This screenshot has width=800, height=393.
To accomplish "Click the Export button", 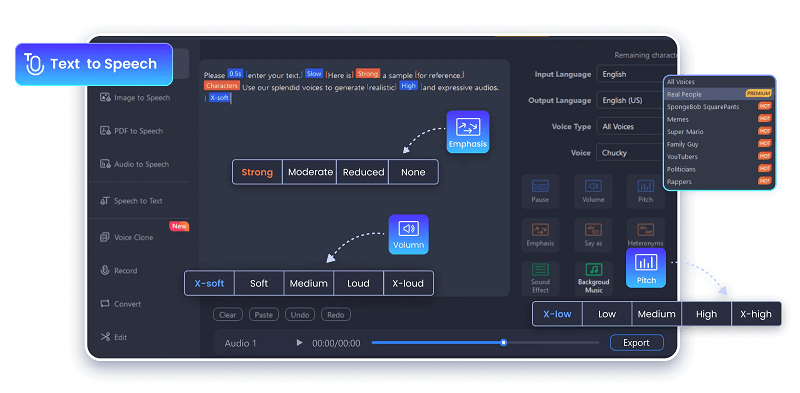I will pyautogui.click(x=636, y=343).
